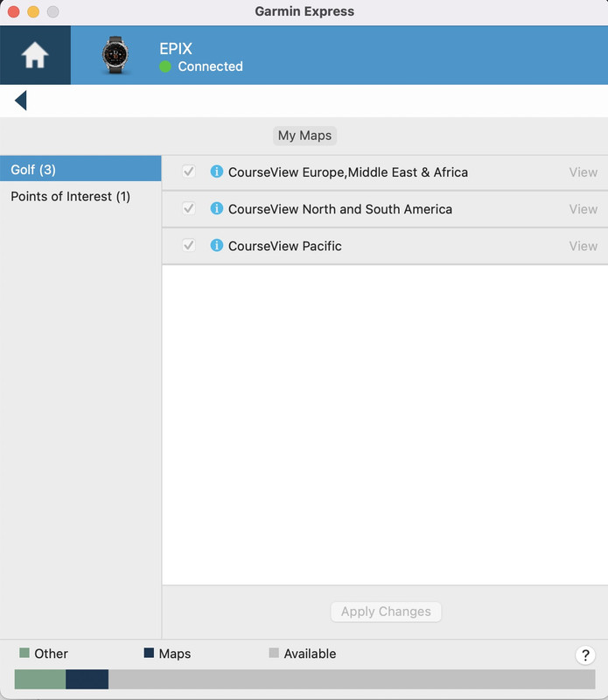Image resolution: width=608 pixels, height=700 pixels.
Task: Click the Maps legend square
Action: [x=149, y=653]
